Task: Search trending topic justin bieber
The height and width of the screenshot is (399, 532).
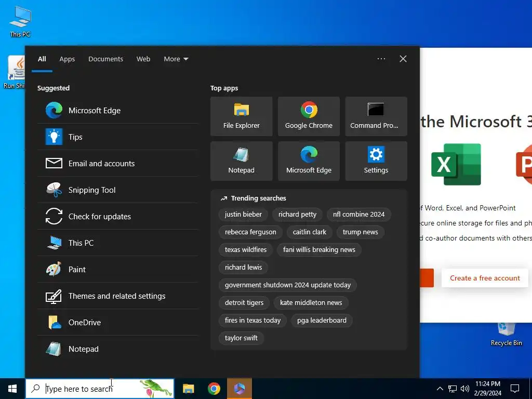Action: click(x=243, y=215)
